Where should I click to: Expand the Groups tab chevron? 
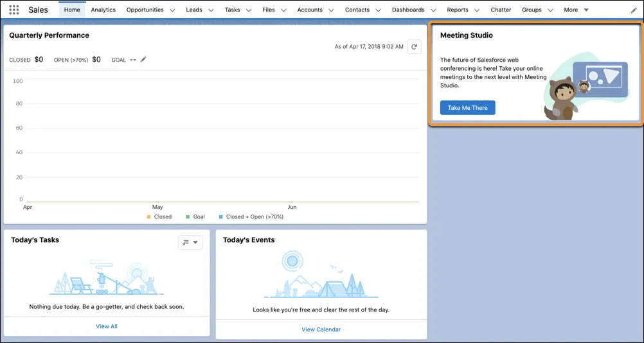coord(550,10)
